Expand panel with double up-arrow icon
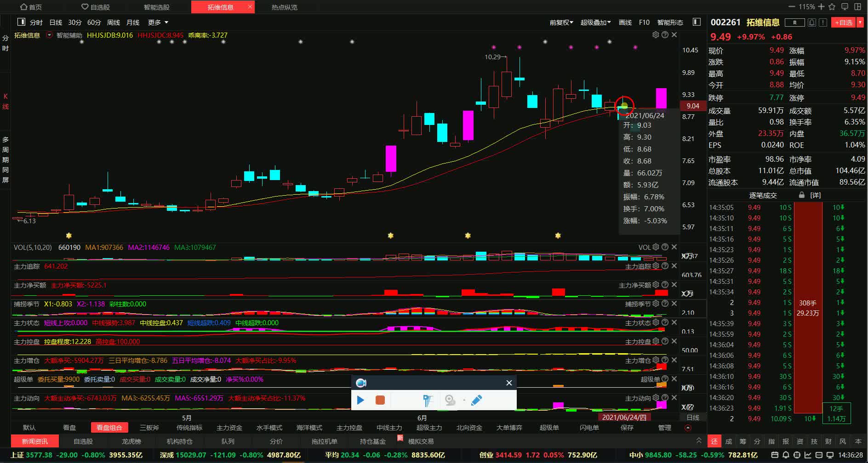Viewport: 868px width, 463px height. click(699, 440)
